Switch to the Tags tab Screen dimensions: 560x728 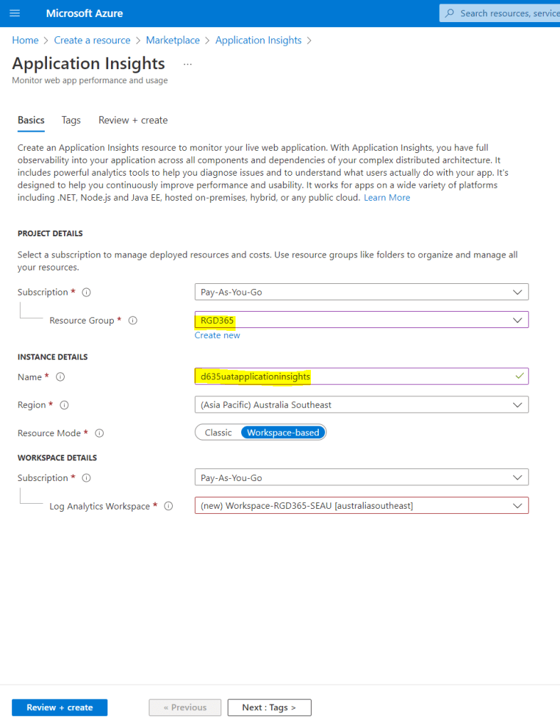click(71, 120)
